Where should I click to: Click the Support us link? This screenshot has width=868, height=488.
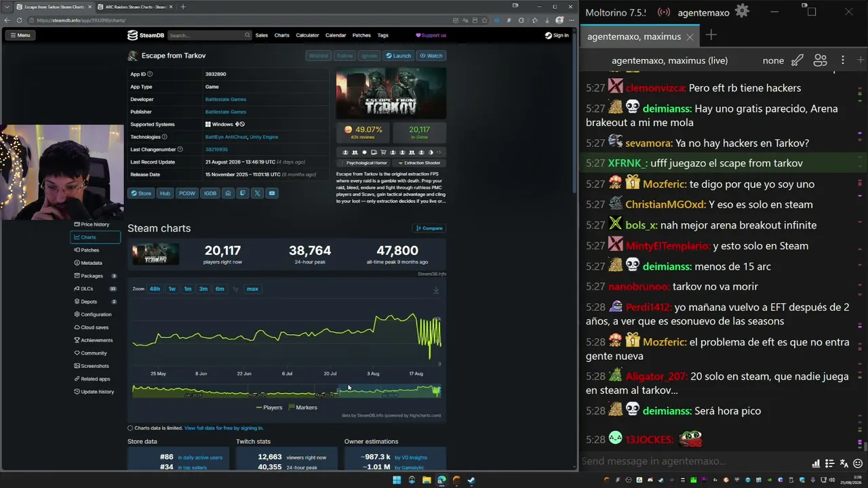click(431, 35)
